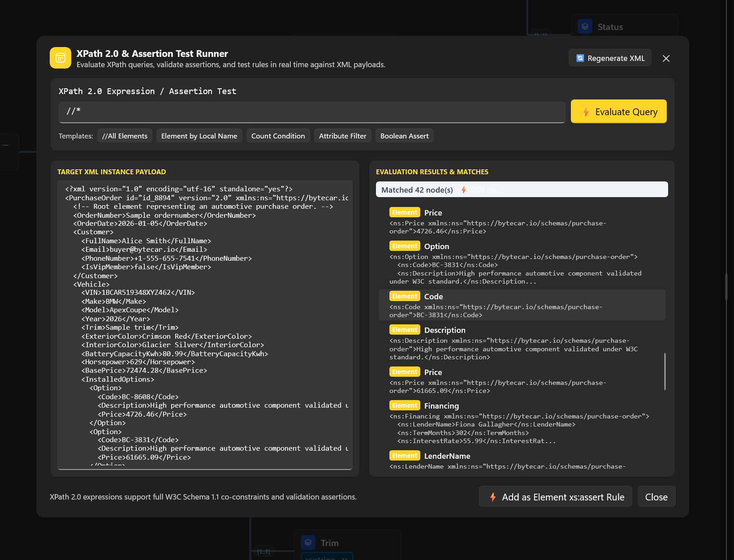Run the Evaluate Query button

point(619,112)
